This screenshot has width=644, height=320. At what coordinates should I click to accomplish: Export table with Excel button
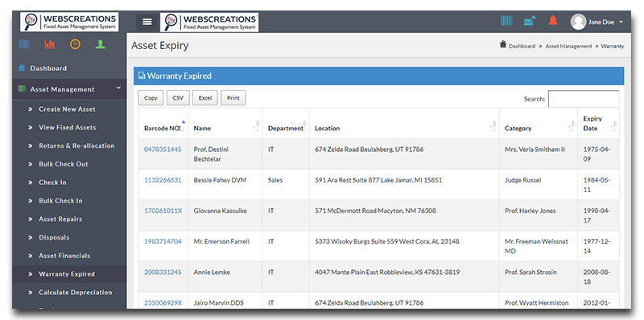pos(205,98)
